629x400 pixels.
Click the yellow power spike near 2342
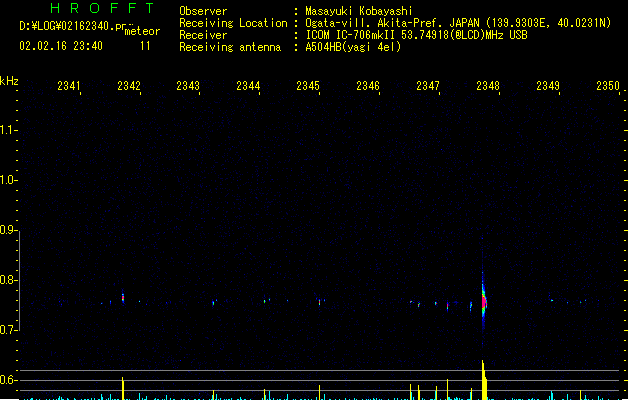(x=123, y=388)
